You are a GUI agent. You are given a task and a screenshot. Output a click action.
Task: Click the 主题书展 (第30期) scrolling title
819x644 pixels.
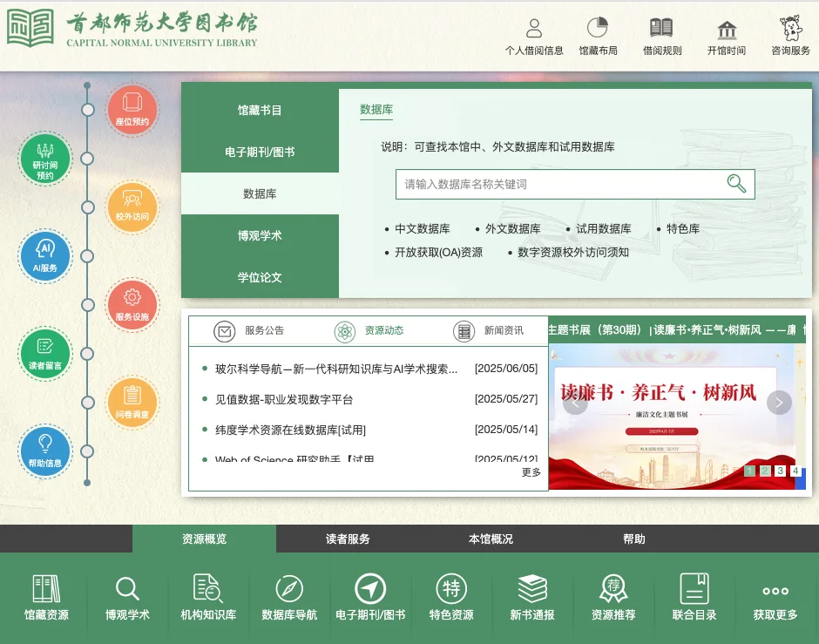[595, 330]
